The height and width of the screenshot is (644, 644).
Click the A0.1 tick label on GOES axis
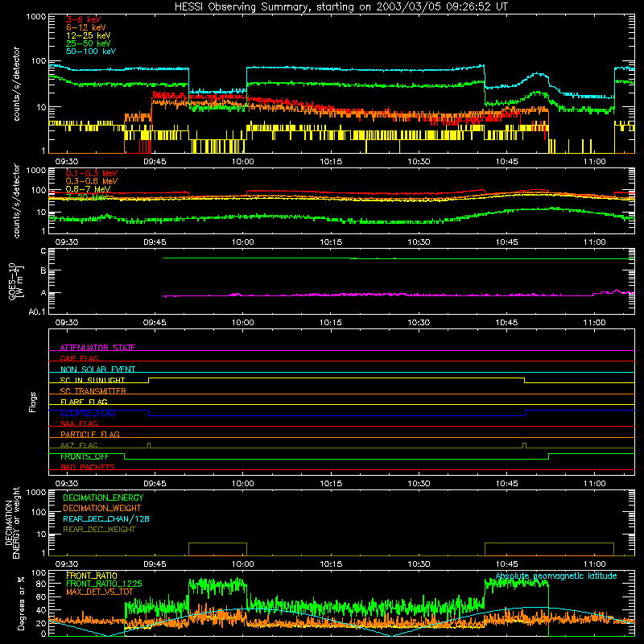click(x=37, y=312)
